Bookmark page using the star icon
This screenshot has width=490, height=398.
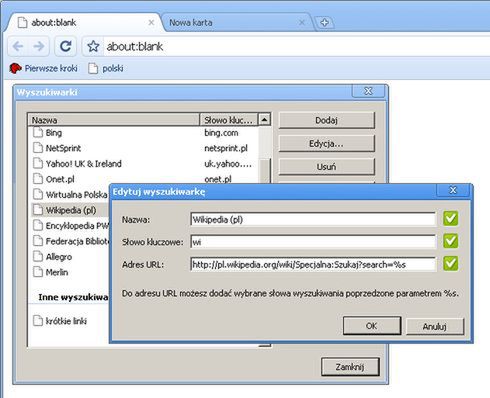[93, 46]
